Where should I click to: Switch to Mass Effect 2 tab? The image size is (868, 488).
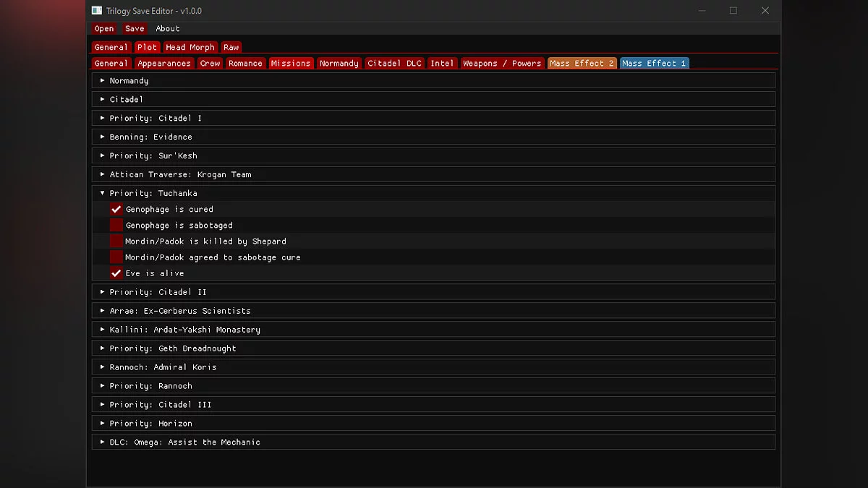click(582, 63)
